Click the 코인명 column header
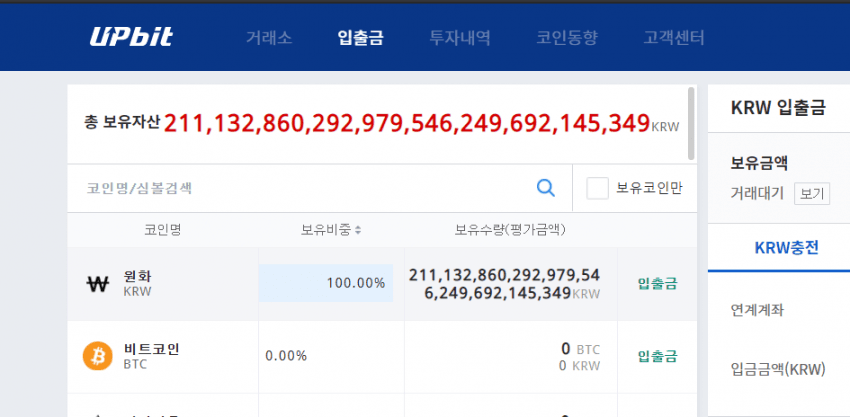 [162, 230]
